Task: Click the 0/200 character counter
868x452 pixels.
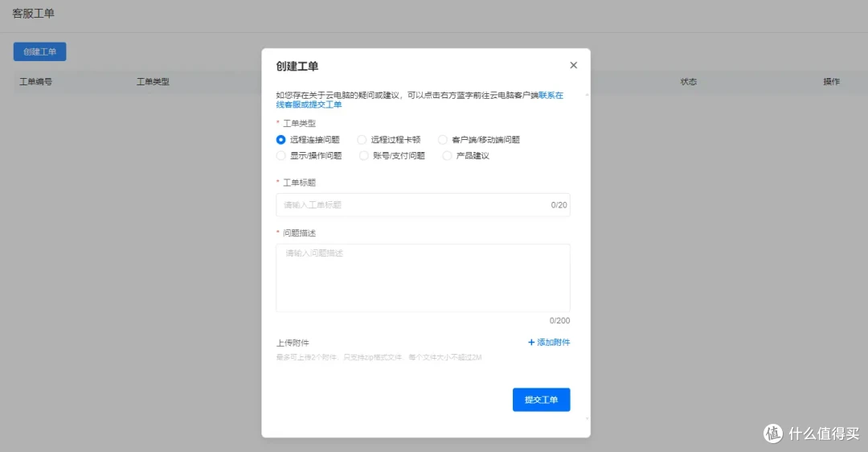Action: [x=559, y=321]
